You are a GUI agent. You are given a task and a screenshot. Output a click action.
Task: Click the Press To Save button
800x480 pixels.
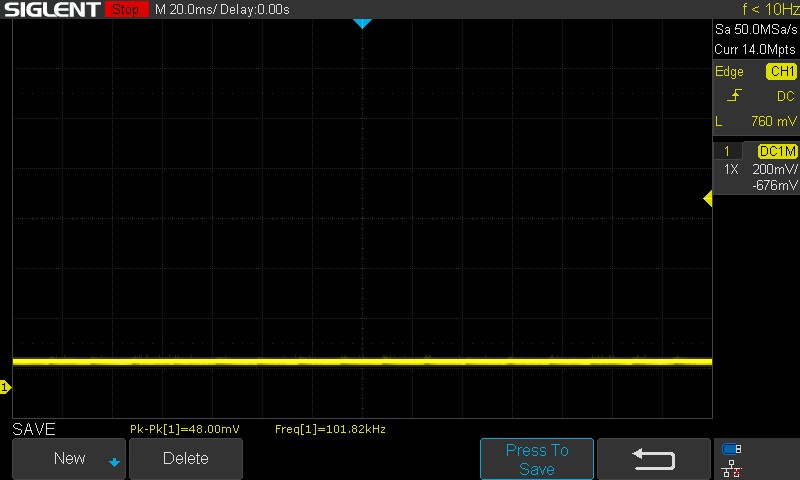tap(537, 459)
